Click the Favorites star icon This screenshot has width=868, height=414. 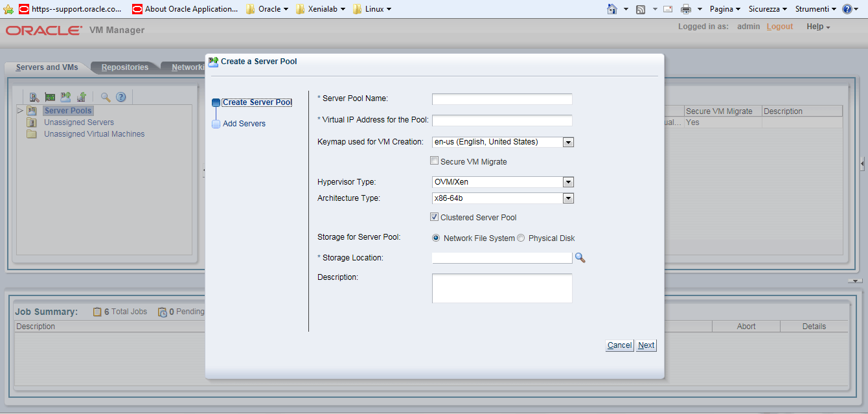[x=8, y=9]
